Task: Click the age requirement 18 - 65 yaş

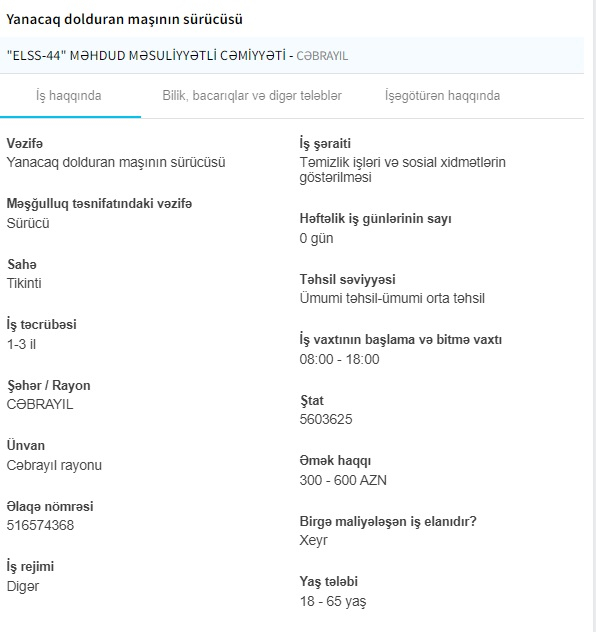Action: pos(333,601)
